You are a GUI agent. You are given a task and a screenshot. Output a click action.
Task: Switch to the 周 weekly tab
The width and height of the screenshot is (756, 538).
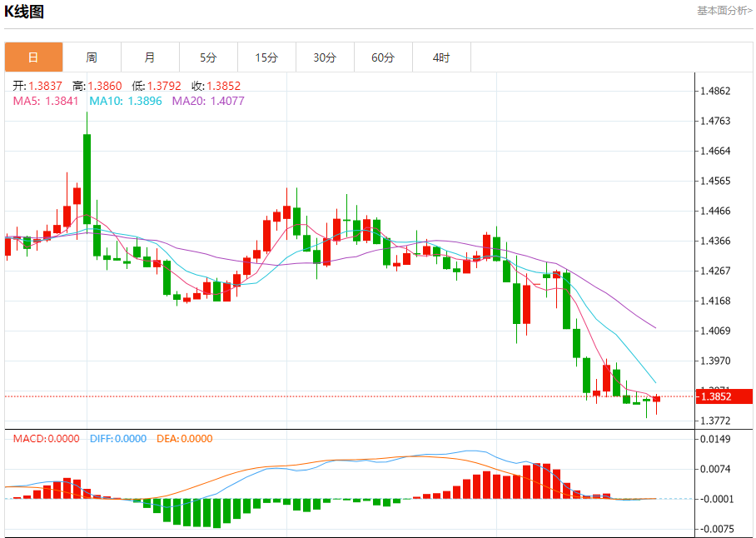[92, 57]
